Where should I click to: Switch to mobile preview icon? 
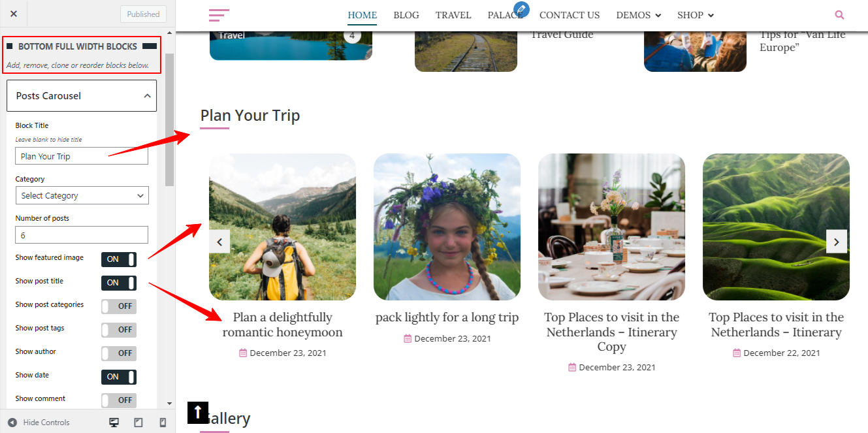coord(163,423)
